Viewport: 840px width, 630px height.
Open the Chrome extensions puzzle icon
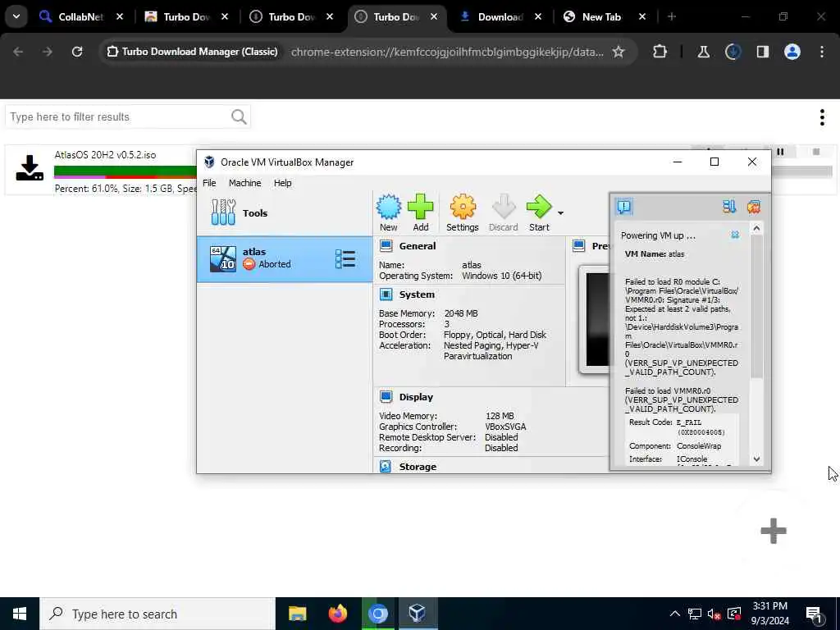coord(660,52)
